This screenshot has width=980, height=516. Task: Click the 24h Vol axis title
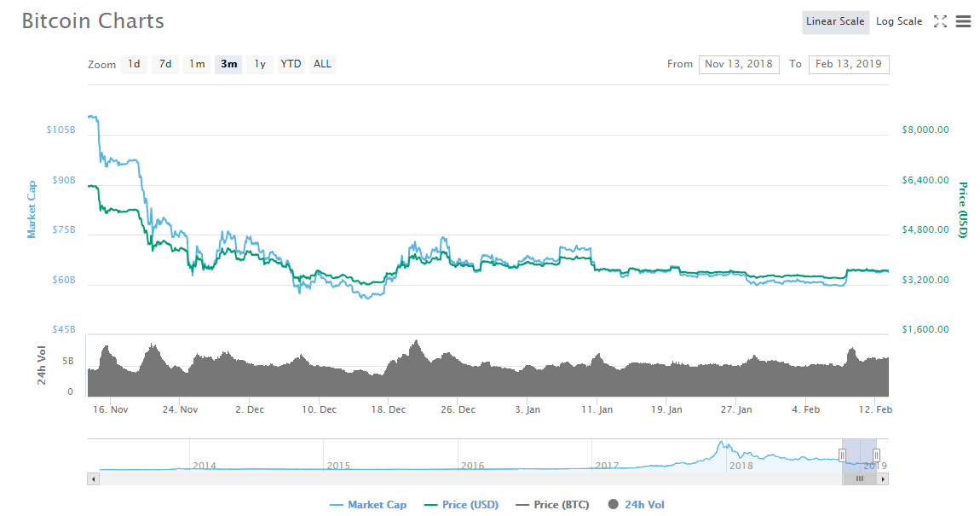point(41,365)
